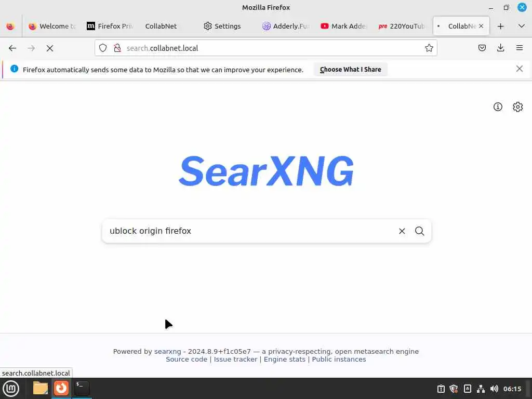This screenshot has height=399, width=532.
Task: Open the searxng project link
Action: pyautogui.click(x=168, y=352)
